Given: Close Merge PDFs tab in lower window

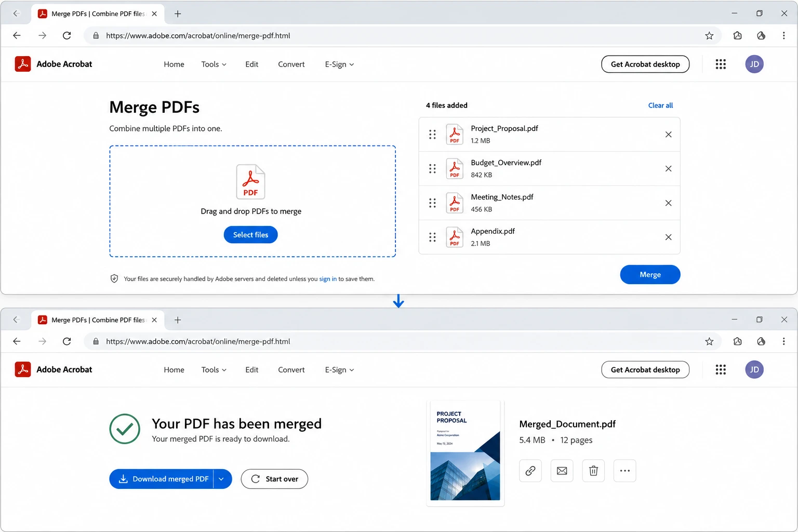Looking at the screenshot, I should (154, 320).
